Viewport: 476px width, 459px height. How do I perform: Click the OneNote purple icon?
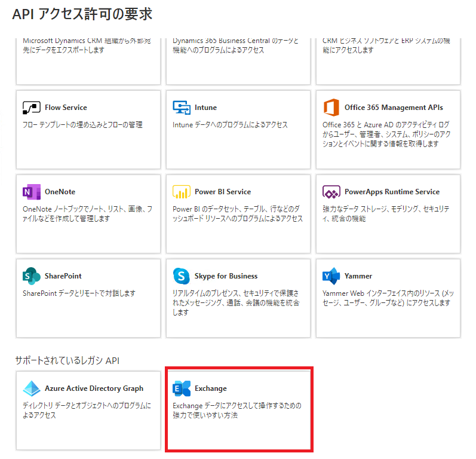point(32,192)
